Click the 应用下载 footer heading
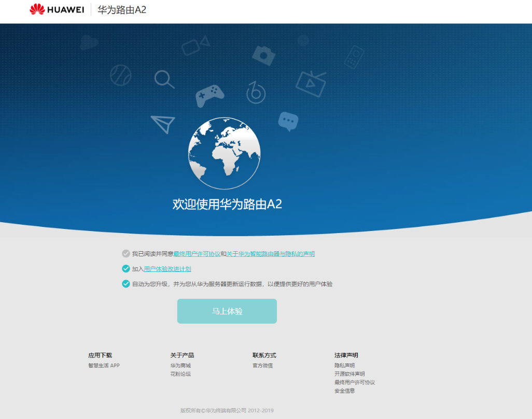 tap(100, 355)
